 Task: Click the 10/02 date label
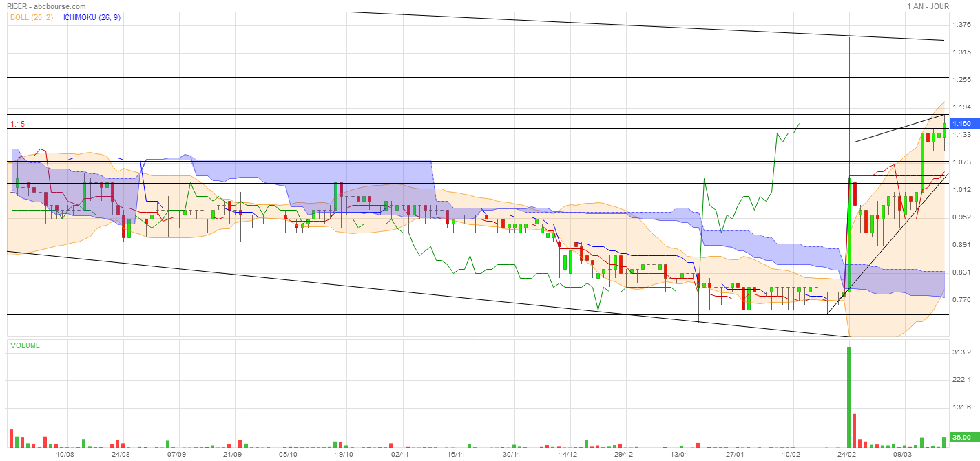tap(791, 454)
